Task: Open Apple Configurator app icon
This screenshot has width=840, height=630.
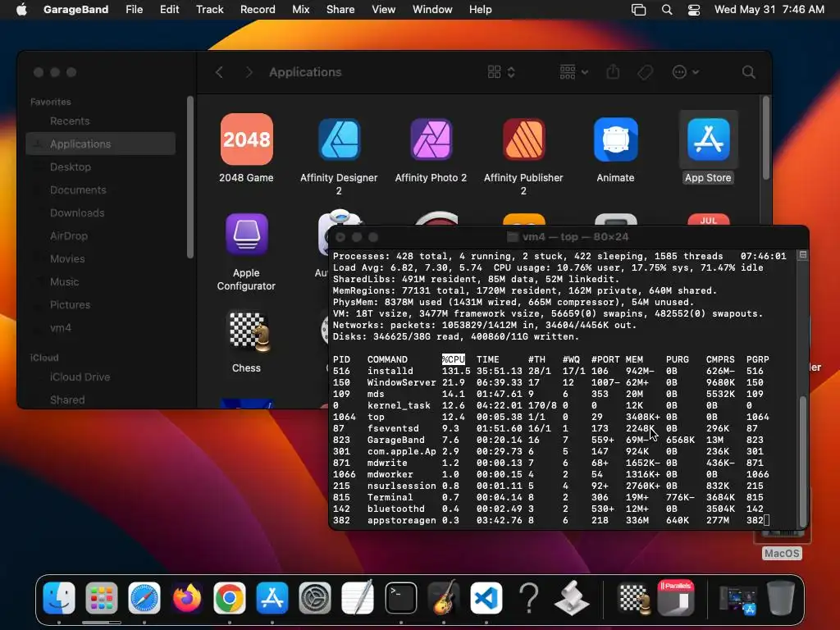Action: click(246, 234)
